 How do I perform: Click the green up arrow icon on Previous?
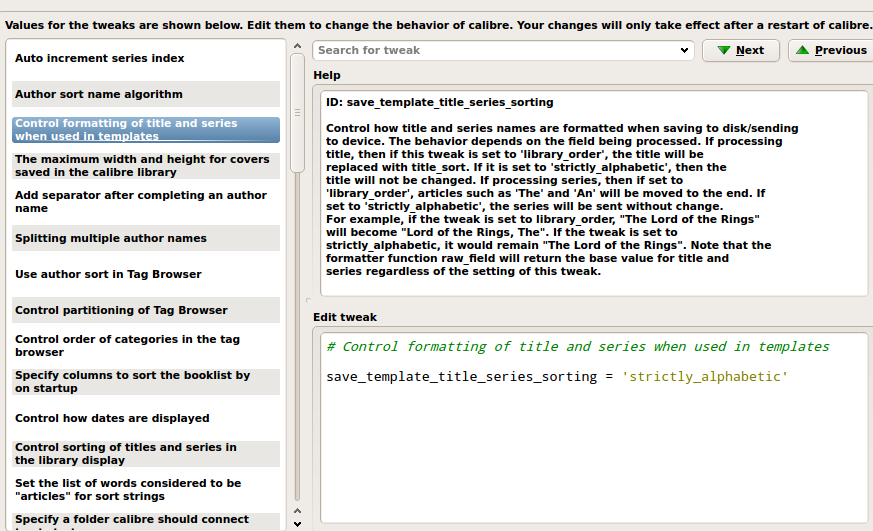tap(802, 50)
